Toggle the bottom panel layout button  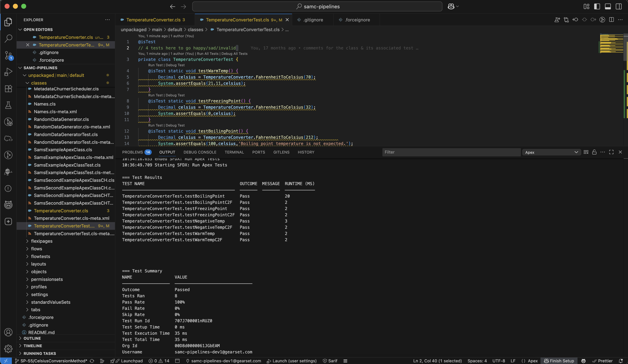608,6
